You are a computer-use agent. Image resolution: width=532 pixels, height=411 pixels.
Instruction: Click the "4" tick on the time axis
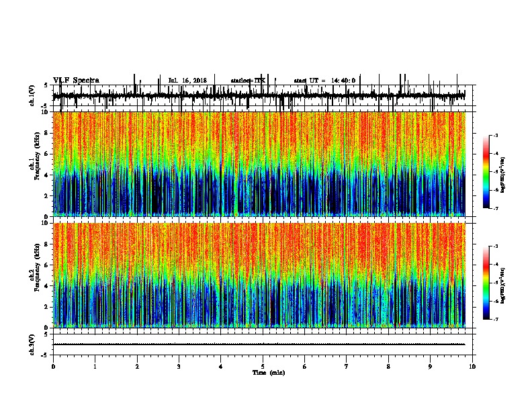click(221, 367)
